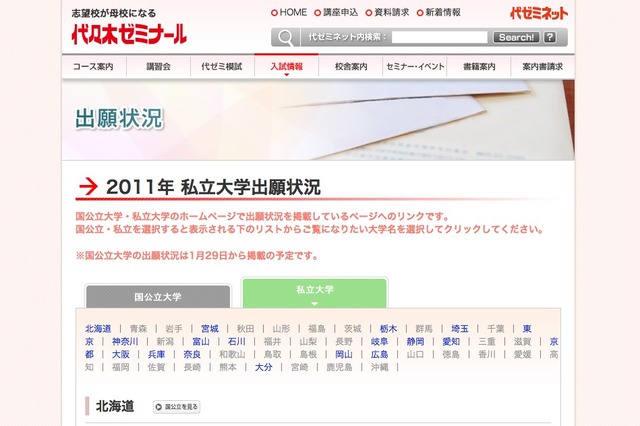
Task: Open the 校舎案内 navigation menu
Action: click(351, 67)
